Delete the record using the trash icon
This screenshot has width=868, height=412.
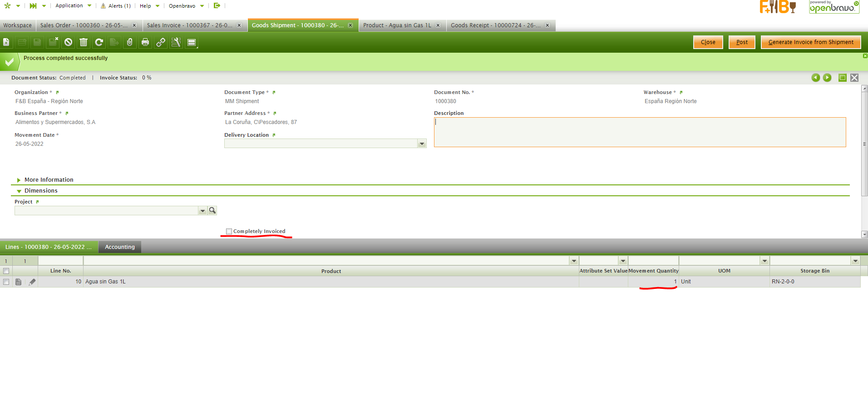click(x=84, y=42)
